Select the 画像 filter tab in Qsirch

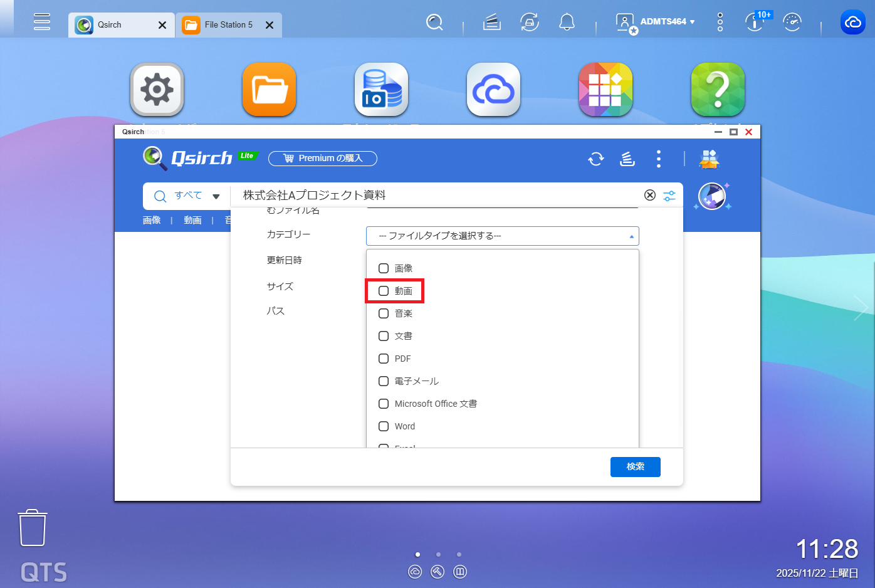tap(152, 220)
